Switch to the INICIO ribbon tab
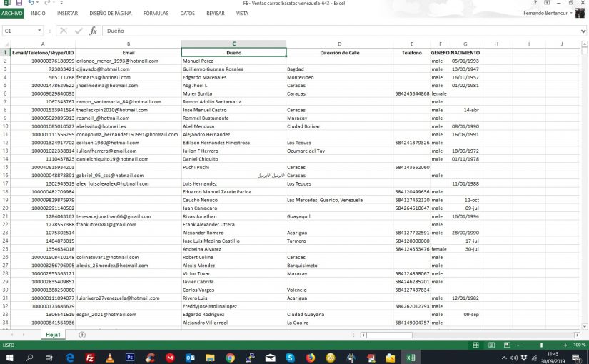Image resolution: width=589 pixels, height=364 pixels. tap(38, 13)
